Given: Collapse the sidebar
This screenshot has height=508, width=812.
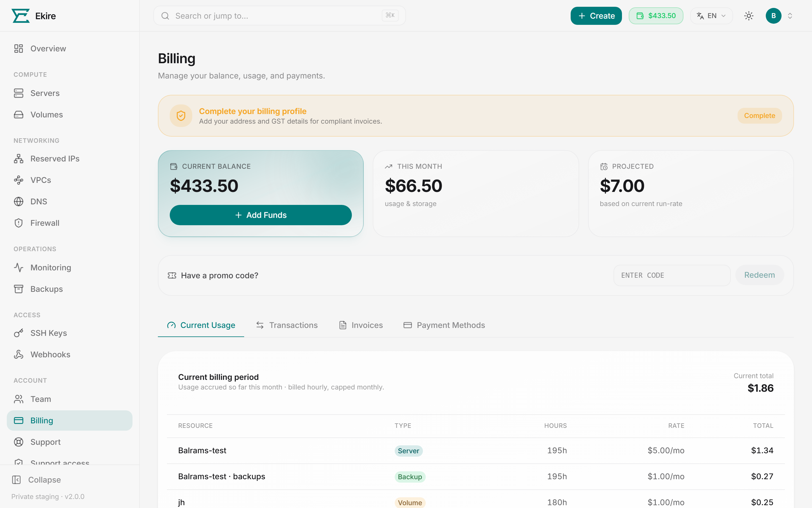Looking at the screenshot, I should pyautogui.click(x=36, y=480).
